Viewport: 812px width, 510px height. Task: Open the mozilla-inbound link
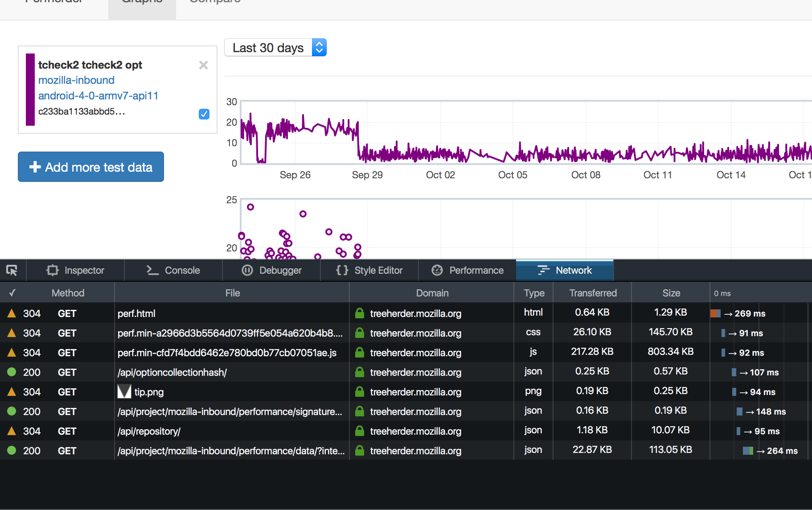(76, 80)
